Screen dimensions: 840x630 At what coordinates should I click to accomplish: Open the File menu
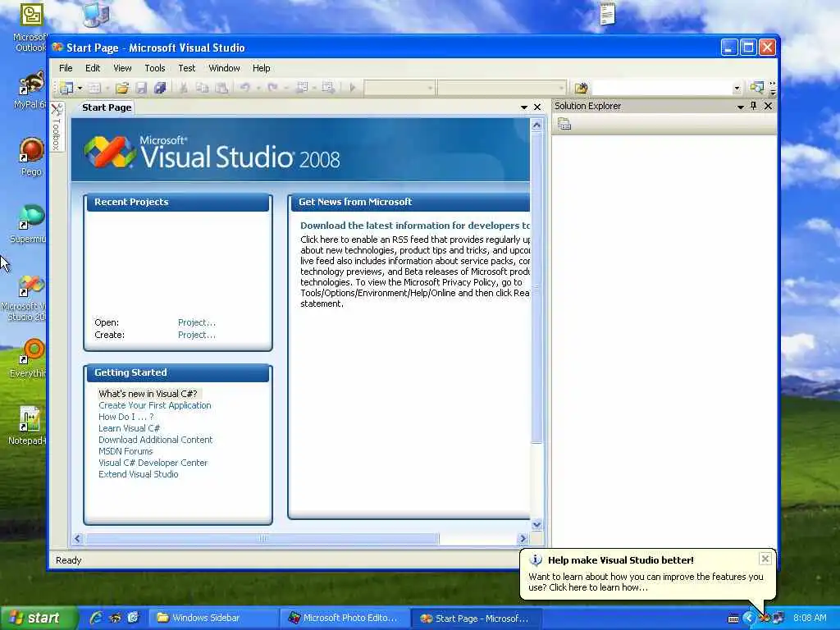[66, 68]
